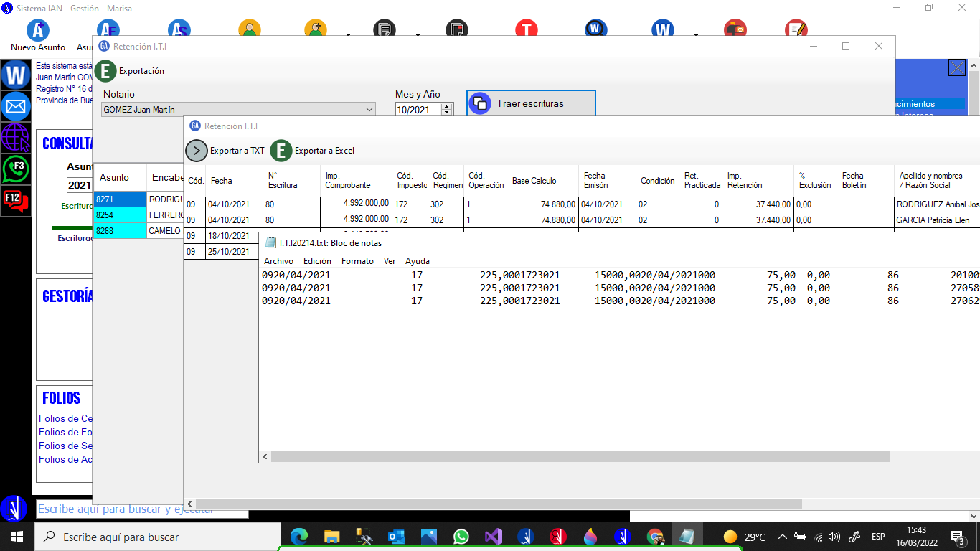Click the Exportar a TXT arrow icon
The width and height of the screenshot is (980, 551).
196,151
